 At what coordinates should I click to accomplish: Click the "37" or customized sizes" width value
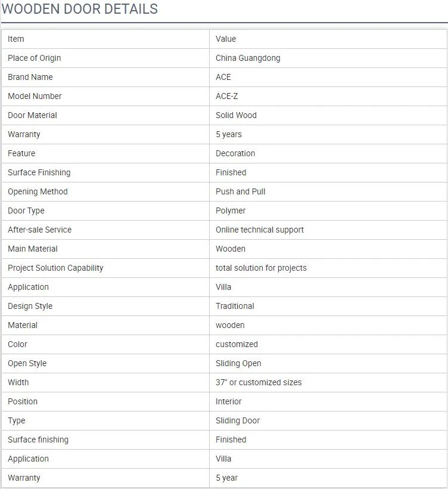pos(259,382)
